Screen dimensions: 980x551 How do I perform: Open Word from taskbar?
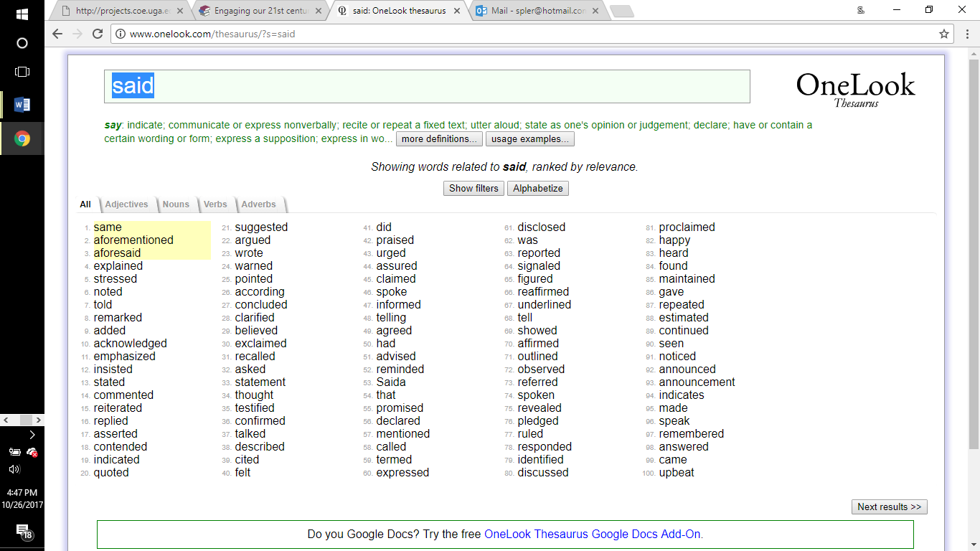(22, 105)
